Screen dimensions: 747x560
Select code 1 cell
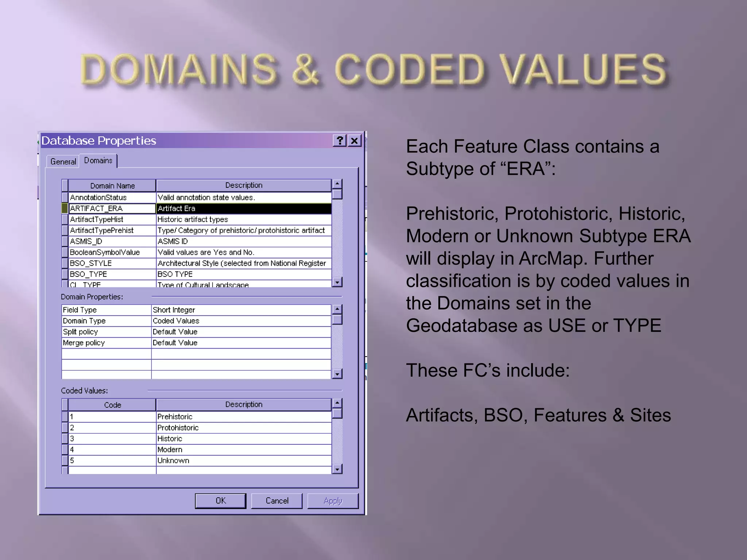pos(112,416)
